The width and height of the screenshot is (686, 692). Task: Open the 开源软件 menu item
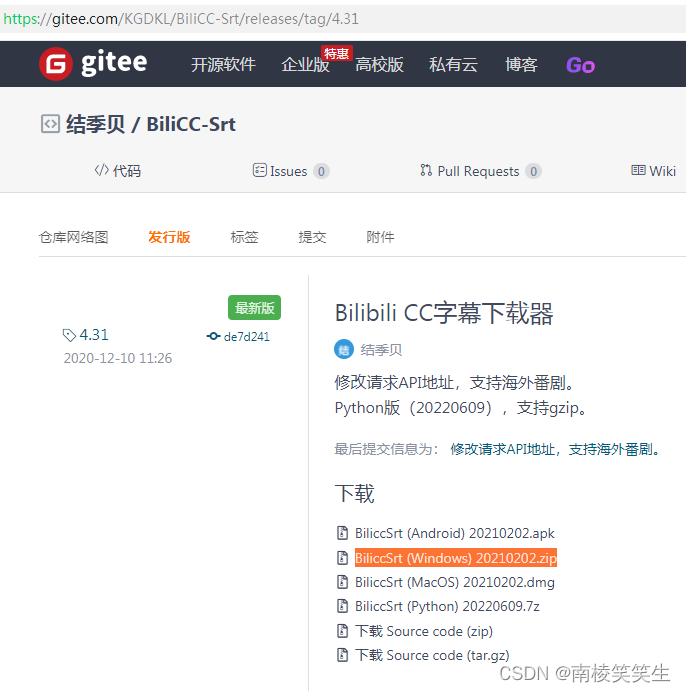(x=223, y=65)
